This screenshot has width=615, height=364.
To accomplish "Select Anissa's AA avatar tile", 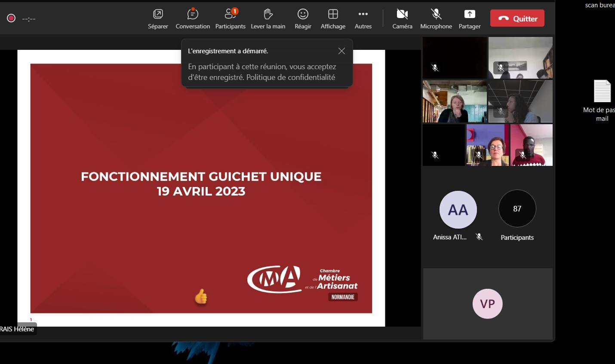I will [458, 210].
